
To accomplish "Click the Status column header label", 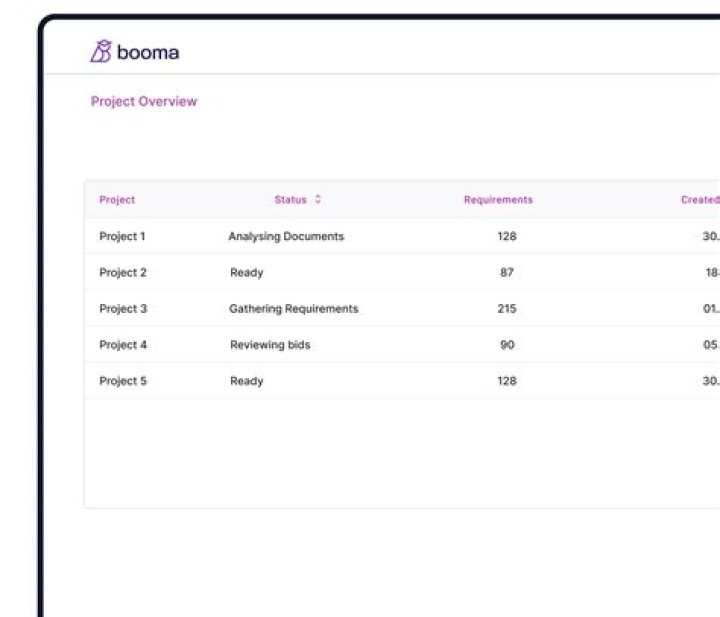I will click(x=290, y=200).
